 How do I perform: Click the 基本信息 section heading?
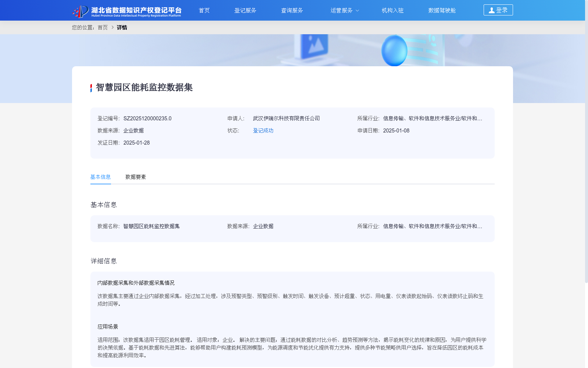point(104,205)
